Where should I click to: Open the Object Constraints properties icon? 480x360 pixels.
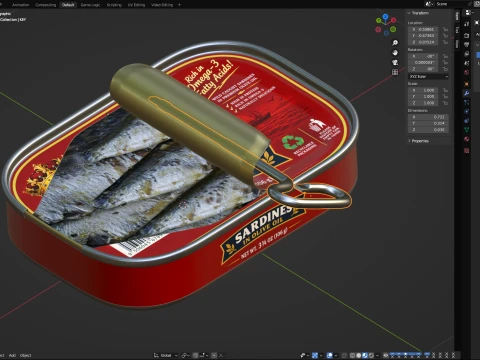coord(467,121)
